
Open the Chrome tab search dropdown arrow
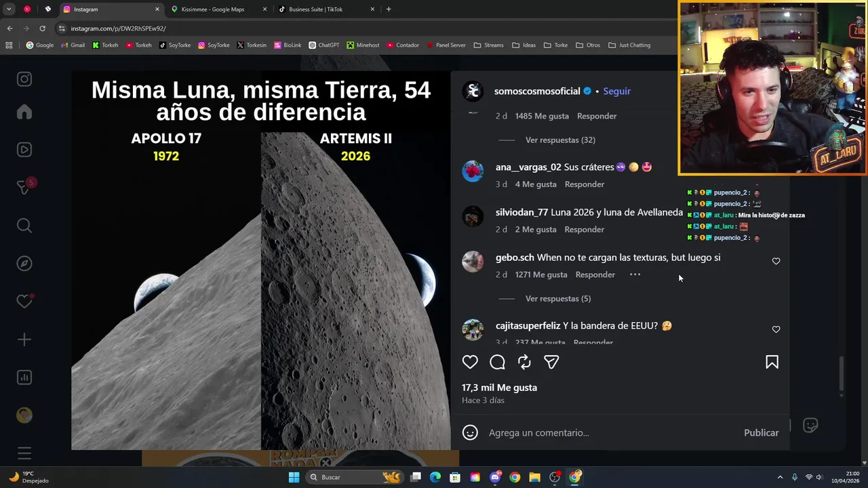tap(9, 9)
